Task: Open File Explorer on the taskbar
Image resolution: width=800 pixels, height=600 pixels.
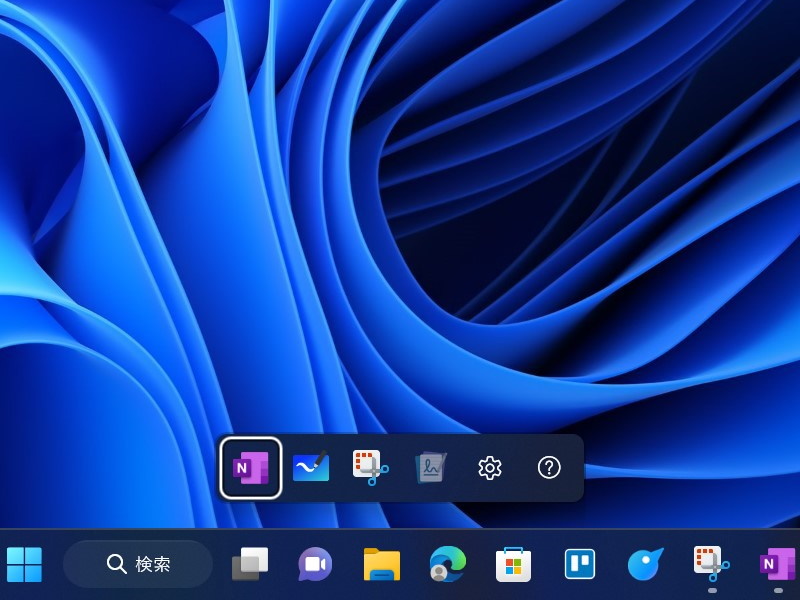Action: coord(382,564)
